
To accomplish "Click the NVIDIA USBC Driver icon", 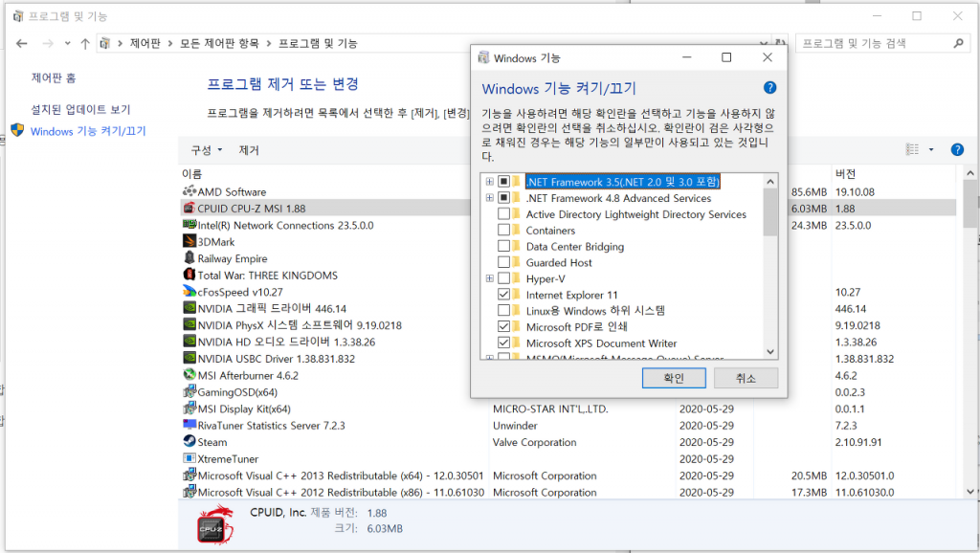I will 189,358.
